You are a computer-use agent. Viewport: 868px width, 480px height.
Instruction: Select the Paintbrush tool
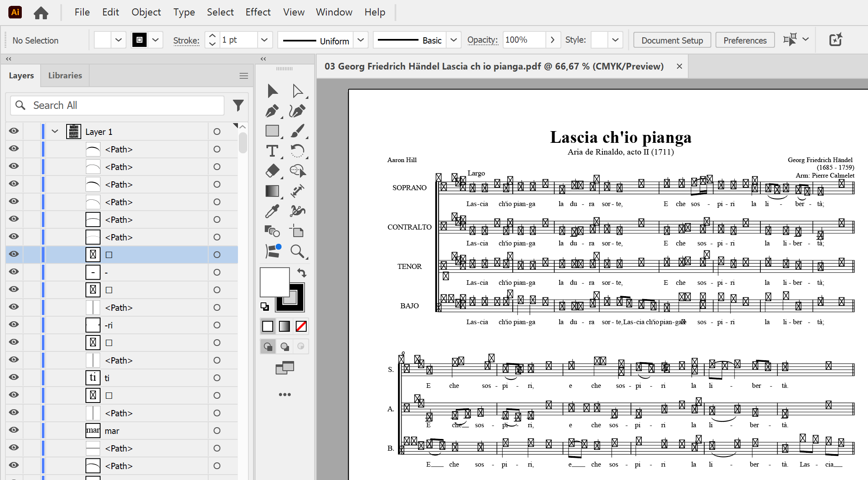click(297, 131)
